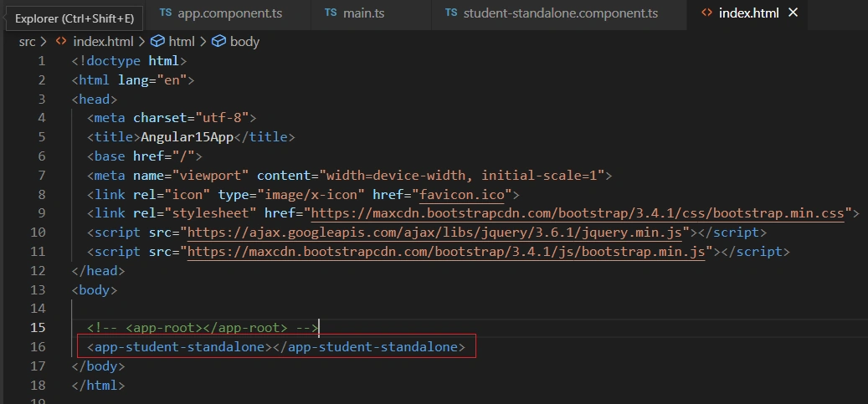
Task: Select the html breadcrumb symbol
Action: pyautogui.click(x=182, y=42)
